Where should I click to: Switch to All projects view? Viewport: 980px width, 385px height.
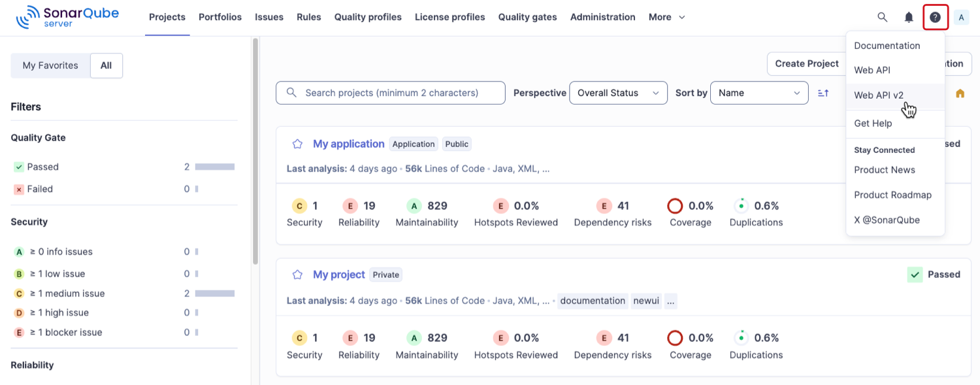pos(106,65)
